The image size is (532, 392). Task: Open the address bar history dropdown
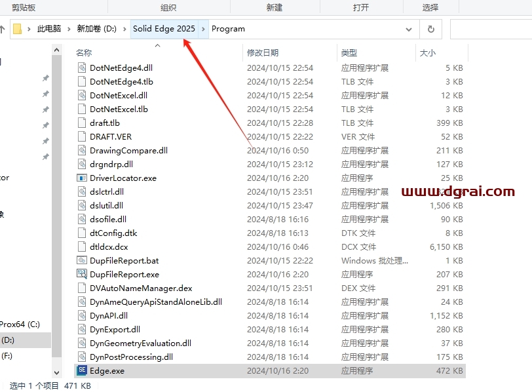point(409,29)
